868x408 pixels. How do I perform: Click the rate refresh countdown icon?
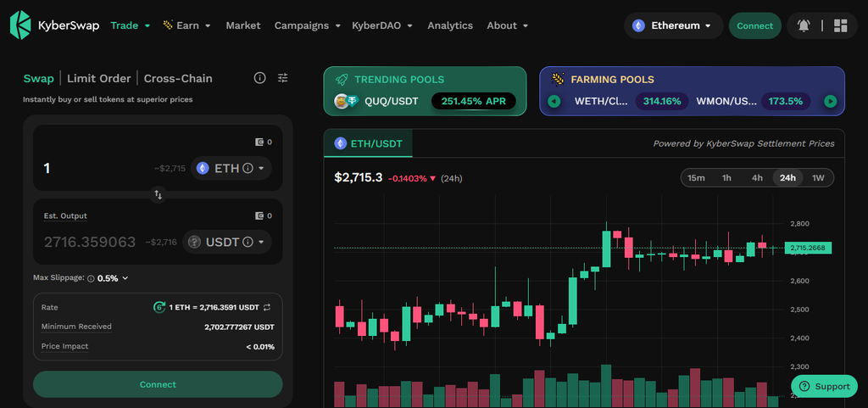159,307
